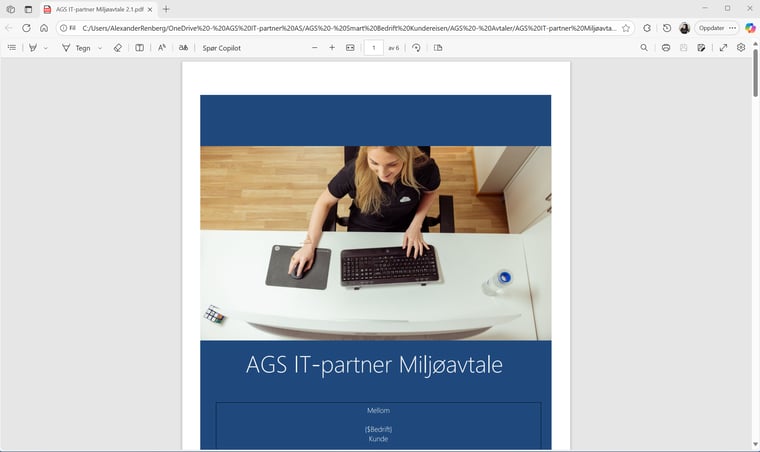
Task: Search inside the PDF document
Action: tap(644, 47)
